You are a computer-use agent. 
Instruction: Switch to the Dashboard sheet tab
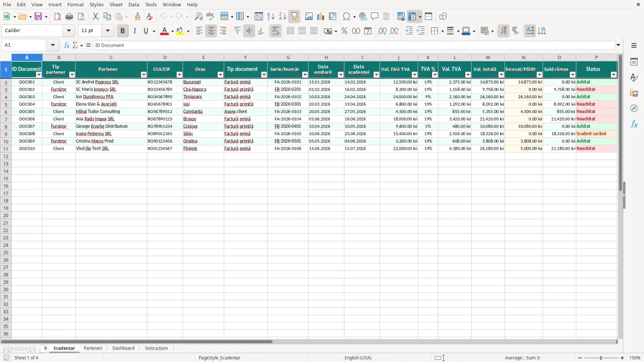pos(123,348)
